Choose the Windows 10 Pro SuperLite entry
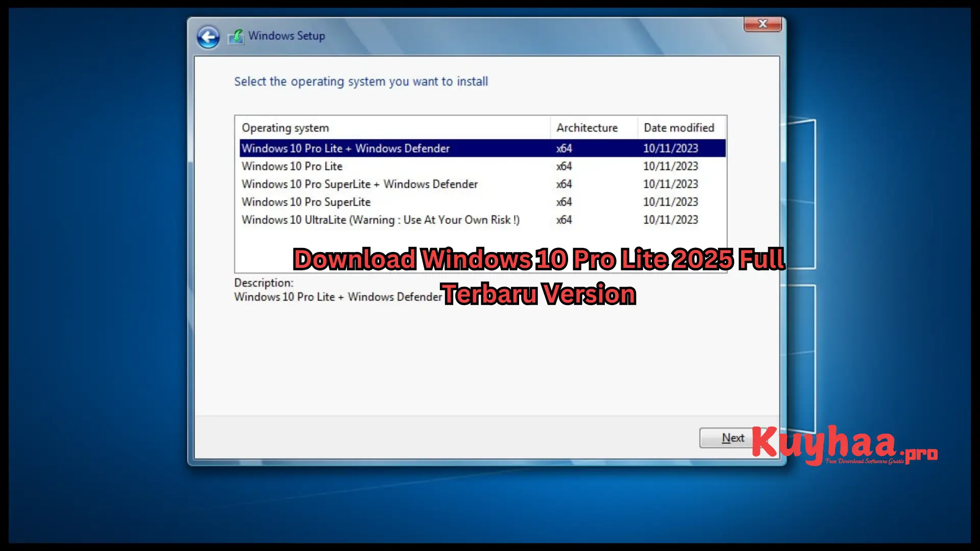This screenshot has width=980, height=551. 482,202
